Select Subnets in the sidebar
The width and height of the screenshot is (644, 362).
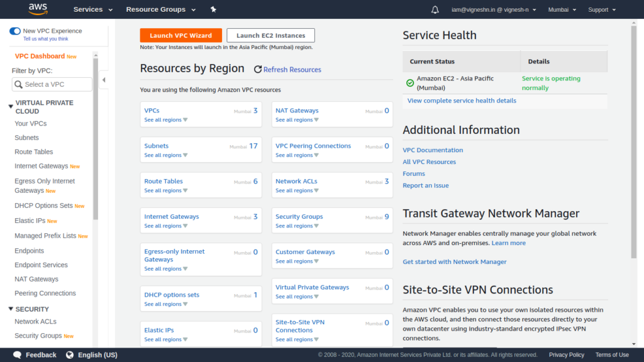coord(26,138)
